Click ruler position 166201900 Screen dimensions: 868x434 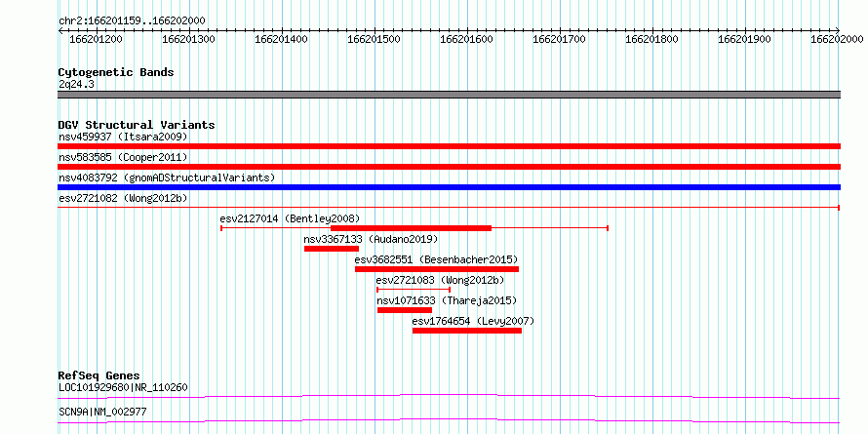coord(744,39)
